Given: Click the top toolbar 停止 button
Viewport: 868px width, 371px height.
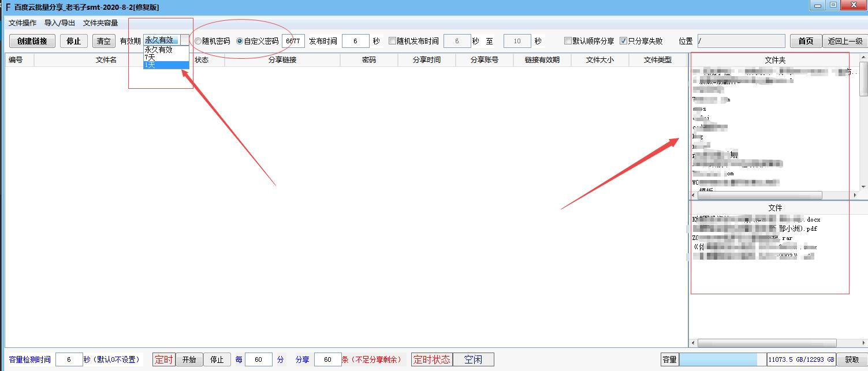Looking at the screenshot, I should click(74, 41).
